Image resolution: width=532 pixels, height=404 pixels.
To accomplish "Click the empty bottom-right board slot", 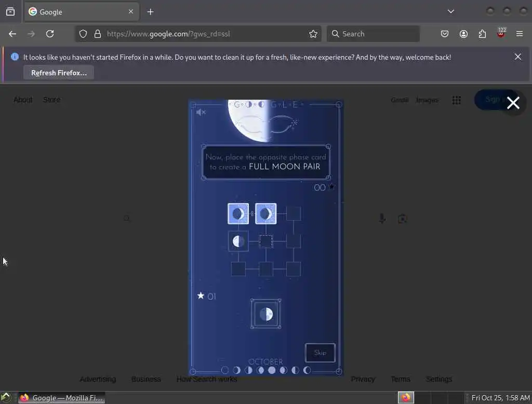I will tap(294, 269).
